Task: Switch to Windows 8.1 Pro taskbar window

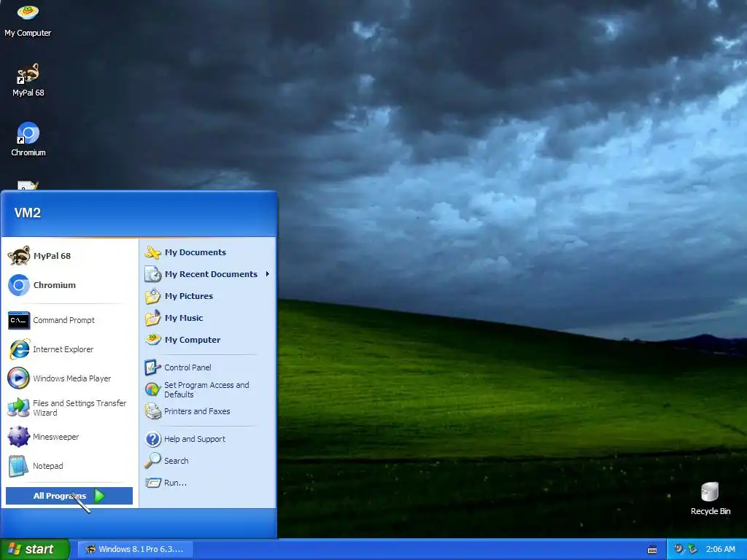Action: (x=135, y=549)
